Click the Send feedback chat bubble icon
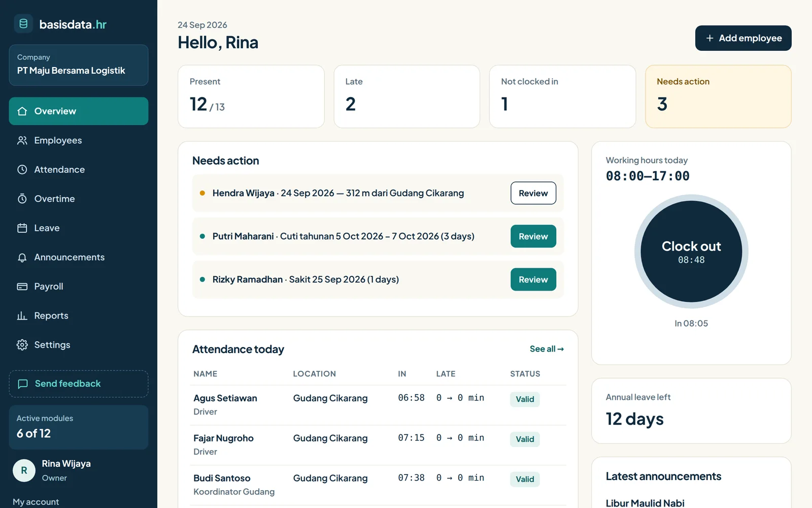The width and height of the screenshot is (812, 508). tap(23, 384)
